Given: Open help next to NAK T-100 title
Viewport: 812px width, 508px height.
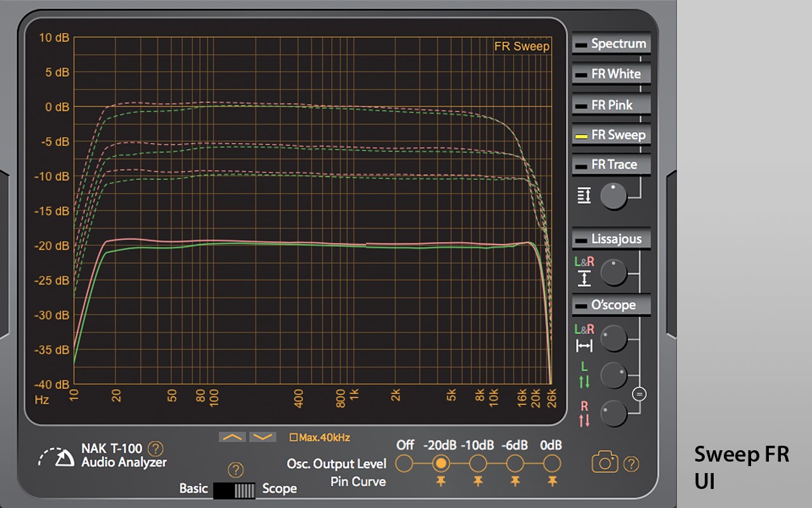Looking at the screenshot, I should coord(155,449).
